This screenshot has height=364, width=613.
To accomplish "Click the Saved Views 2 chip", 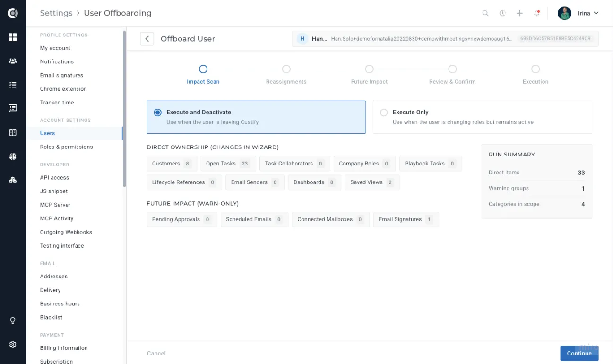I will pyautogui.click(x=372, y=182).
